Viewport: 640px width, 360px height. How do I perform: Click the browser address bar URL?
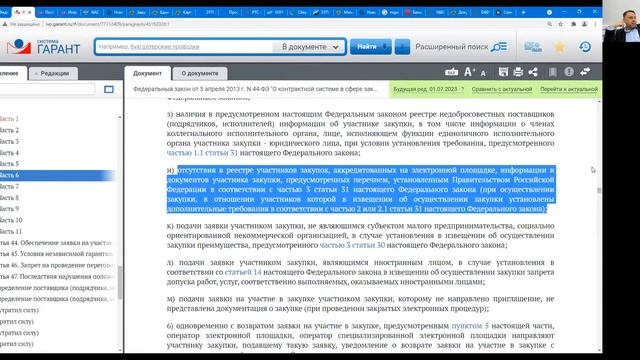pyautogui.click(x=107, y=24)
